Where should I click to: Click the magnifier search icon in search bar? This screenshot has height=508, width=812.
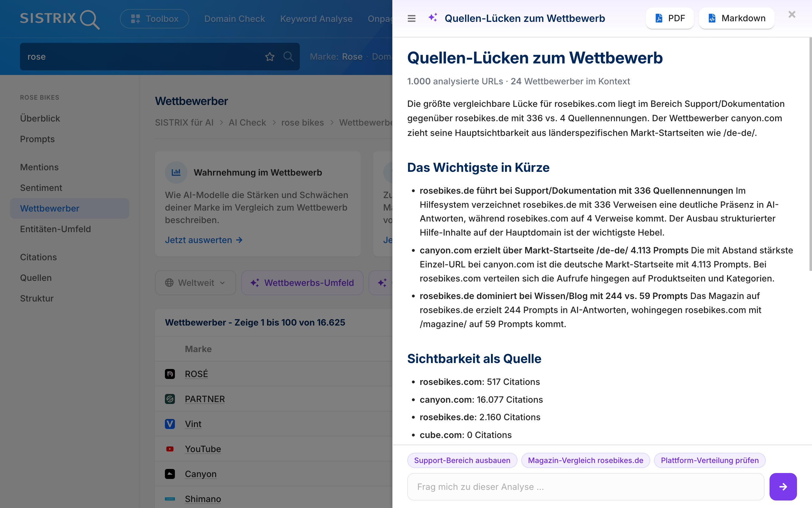tap(288, 57)
